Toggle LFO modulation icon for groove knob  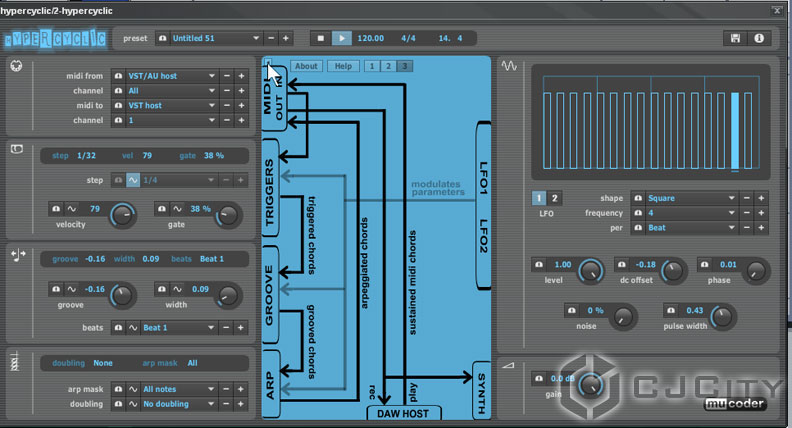coord(72,289)
